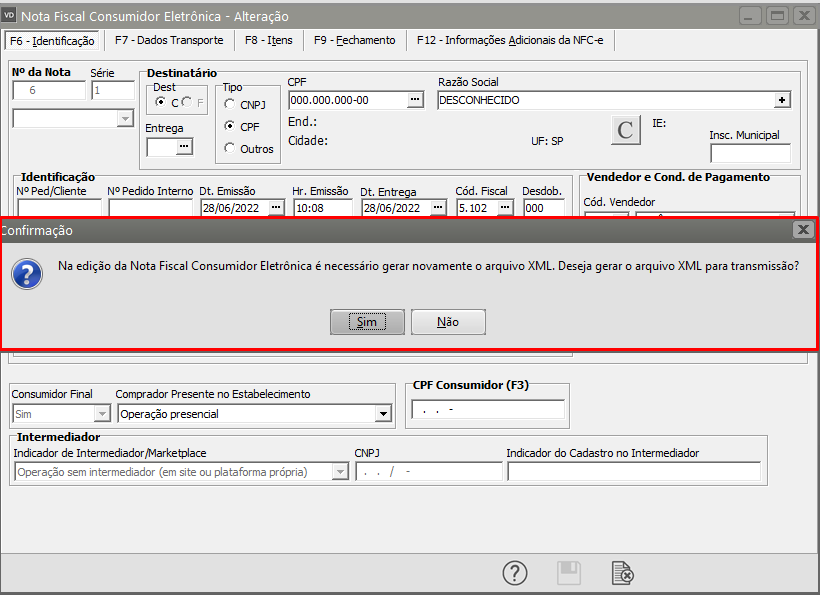Select the Outros radio button
Viewport: 820px width, 595px height.
point(230,149)
